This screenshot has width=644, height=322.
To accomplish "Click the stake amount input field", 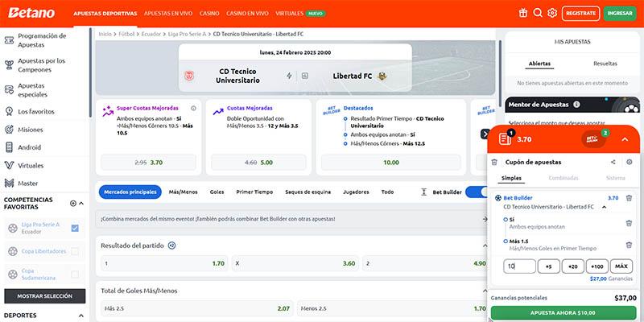I will 519,266.
